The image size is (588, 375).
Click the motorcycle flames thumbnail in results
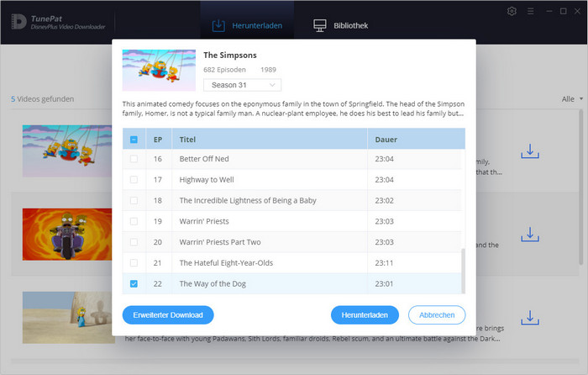tap(67, 235)
